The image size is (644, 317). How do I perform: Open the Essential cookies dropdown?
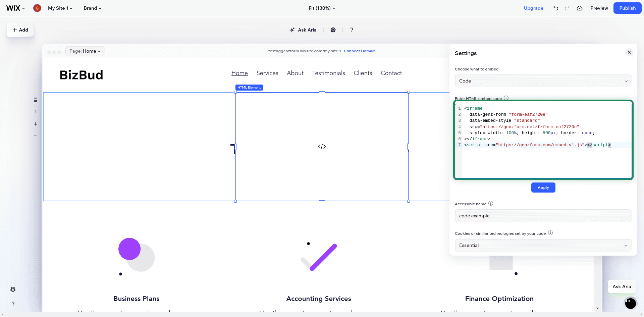(x=543, y=245)
